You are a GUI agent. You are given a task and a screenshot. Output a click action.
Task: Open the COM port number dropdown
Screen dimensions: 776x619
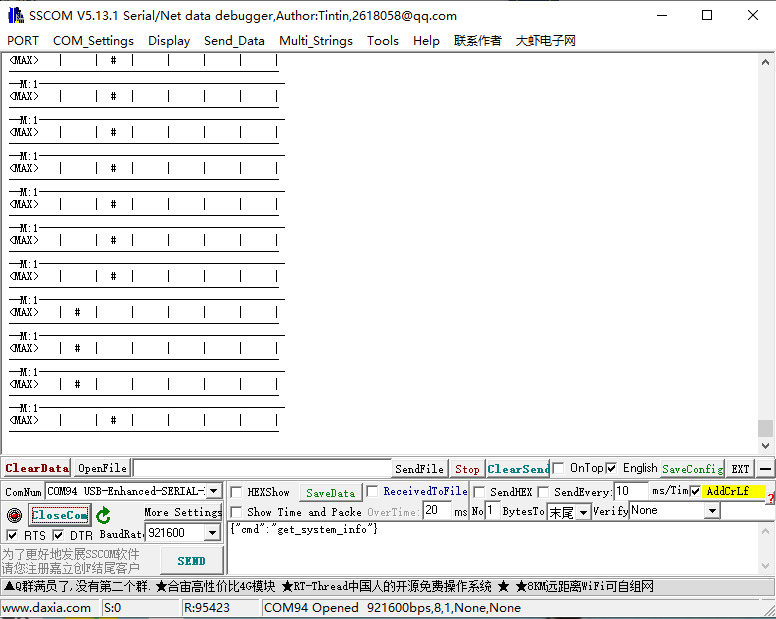pyautogui.click(x=213, y=491)
